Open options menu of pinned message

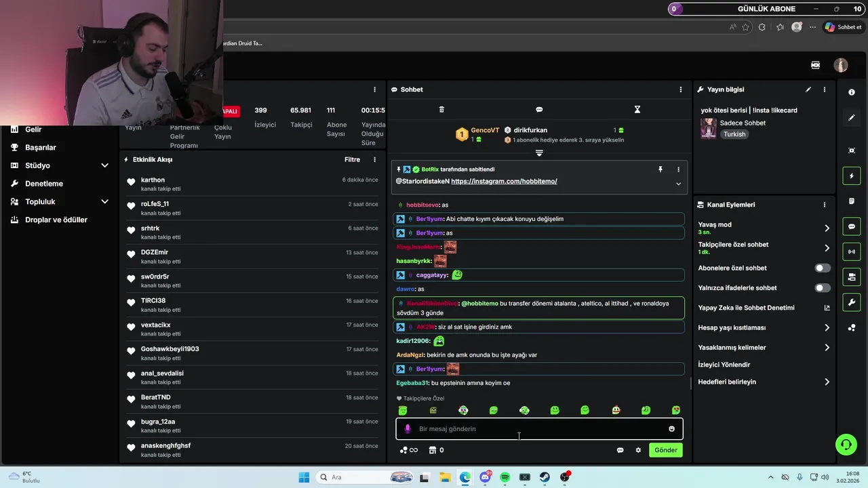coord(678,169)
